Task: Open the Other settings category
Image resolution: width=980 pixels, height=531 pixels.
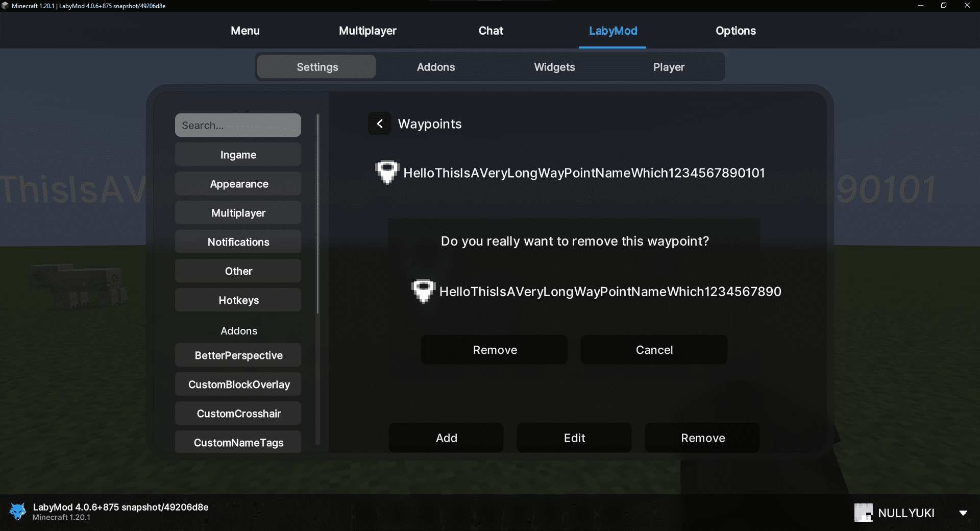Action: 238,271
